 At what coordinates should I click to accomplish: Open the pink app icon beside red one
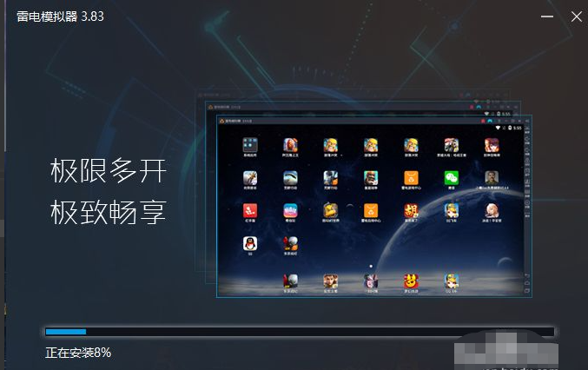click(290, 210)
